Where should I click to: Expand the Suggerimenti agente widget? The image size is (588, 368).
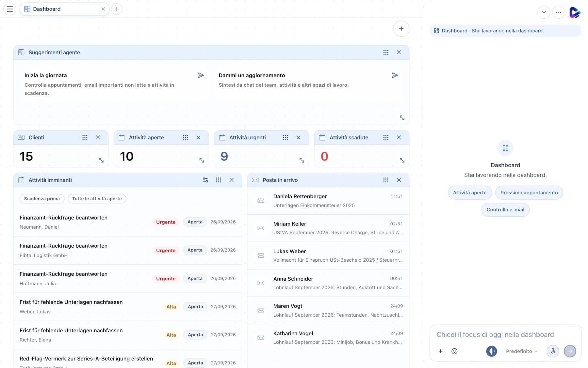(x=402, y=118)
